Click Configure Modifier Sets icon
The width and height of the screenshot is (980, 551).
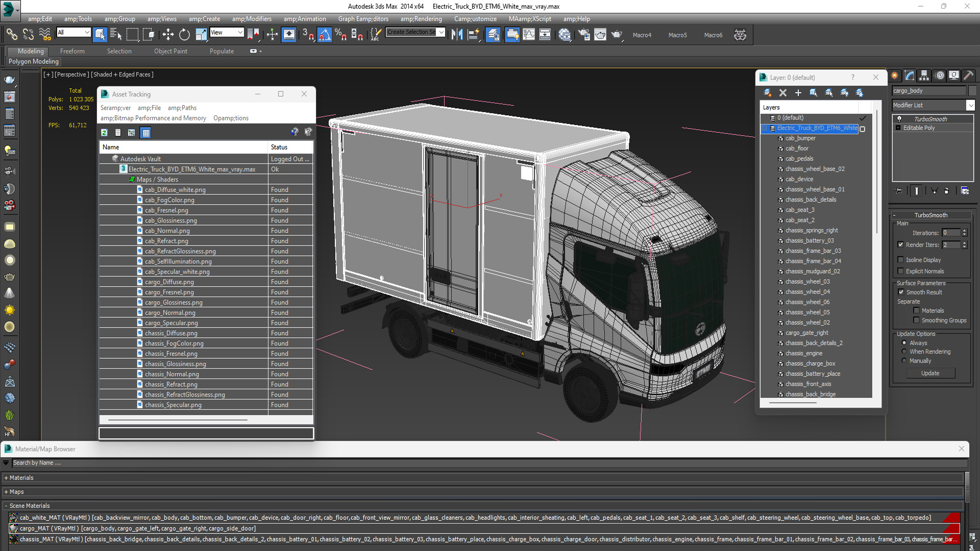(965, 190)
